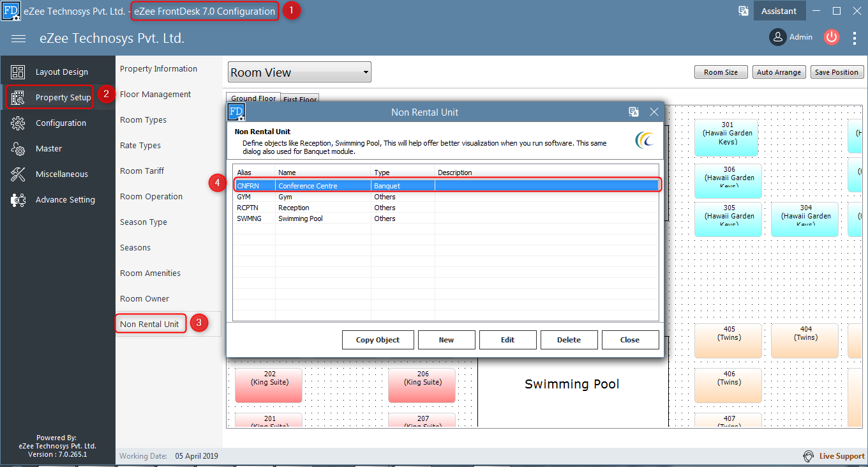Select room 406 Twins tile
868x467 pixels.
(728, 385)
